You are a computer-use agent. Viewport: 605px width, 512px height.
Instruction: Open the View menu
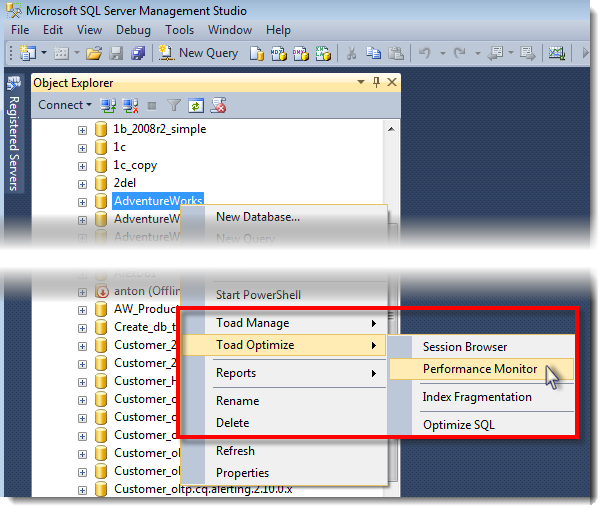89,30
